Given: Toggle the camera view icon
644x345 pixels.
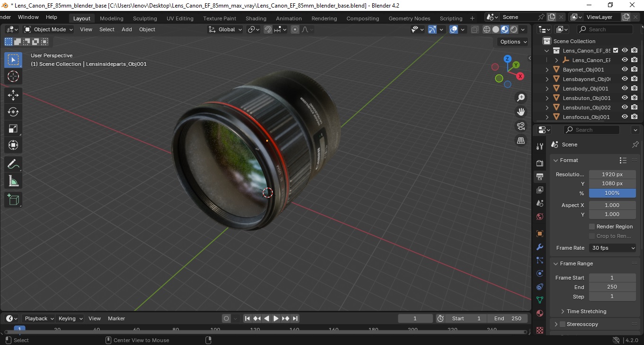Looking at the screenshot, I should coord(521,126).
